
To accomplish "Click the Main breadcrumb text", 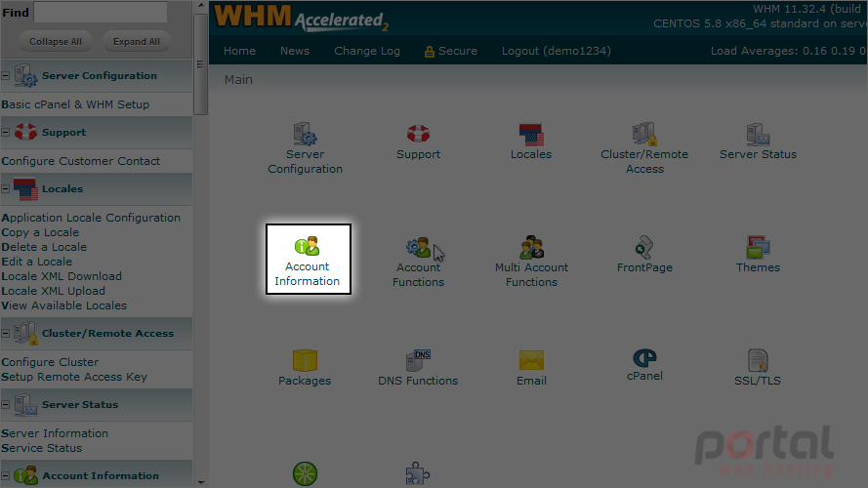I will 238,80.
